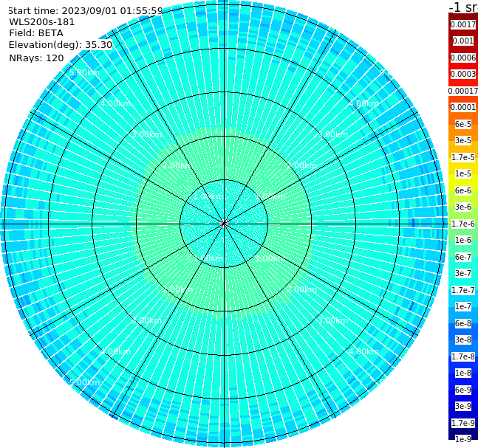
Task: Click the 1.7e-9 colorbar tick label
Action: (463, 423)
